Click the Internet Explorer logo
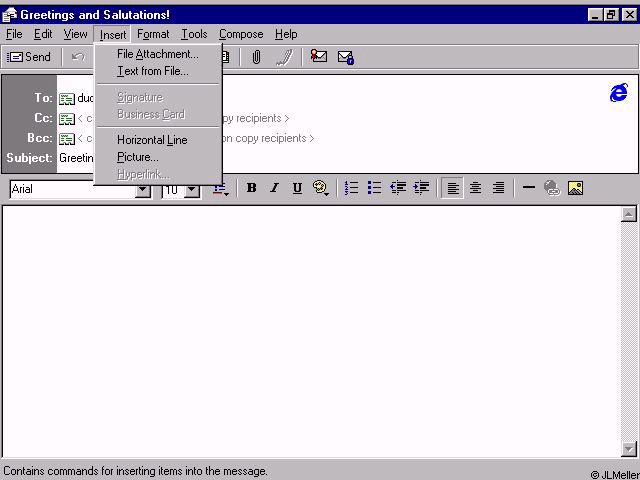Screen dimensions: 640x480 pyautogui.click(x=619, y=93)
